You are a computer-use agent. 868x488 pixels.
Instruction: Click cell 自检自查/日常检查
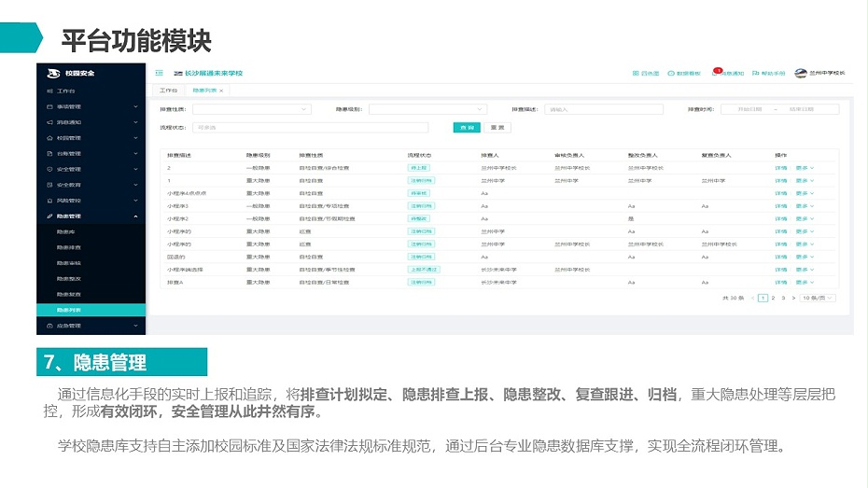[x=325, y=283]
